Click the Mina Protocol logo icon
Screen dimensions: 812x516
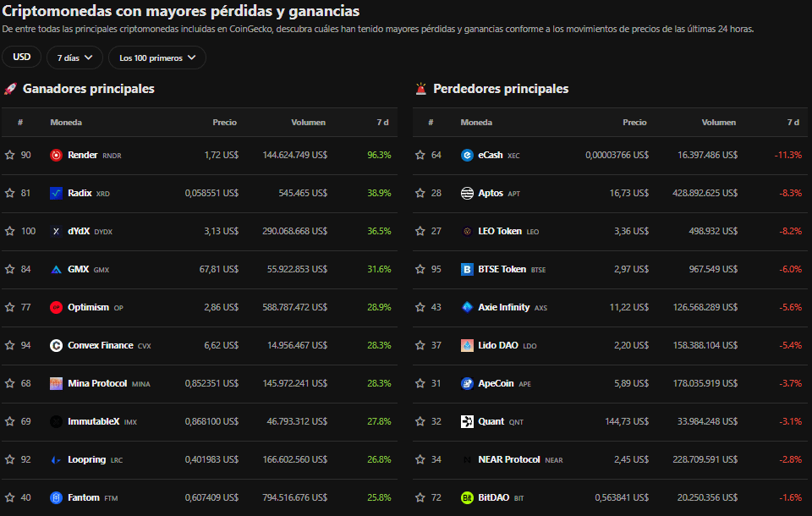56,383
